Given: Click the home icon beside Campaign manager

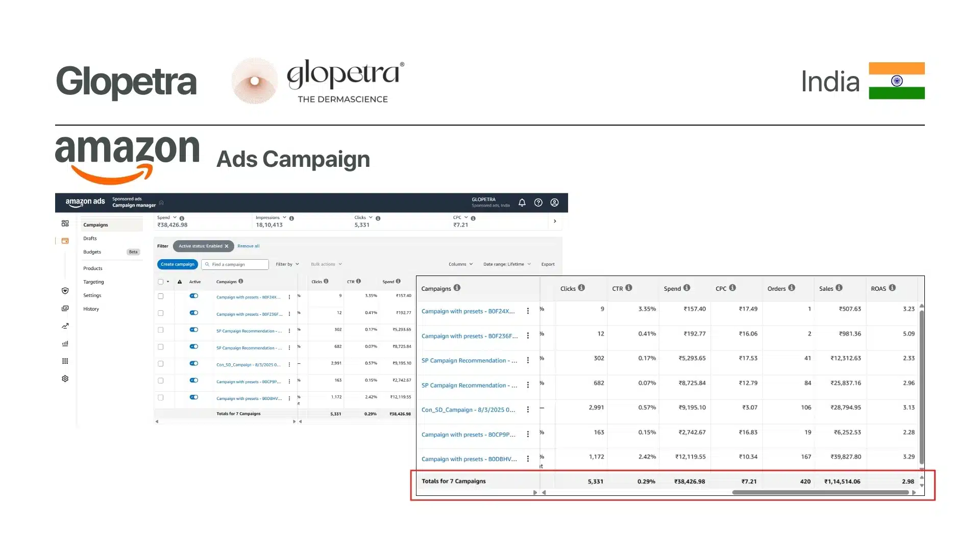Looking at the screenshot, I should click(161, 203).
